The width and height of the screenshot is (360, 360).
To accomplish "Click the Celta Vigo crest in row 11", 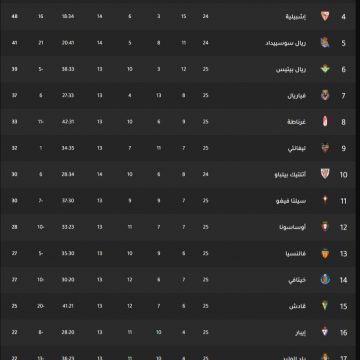I will coord(325,200).
